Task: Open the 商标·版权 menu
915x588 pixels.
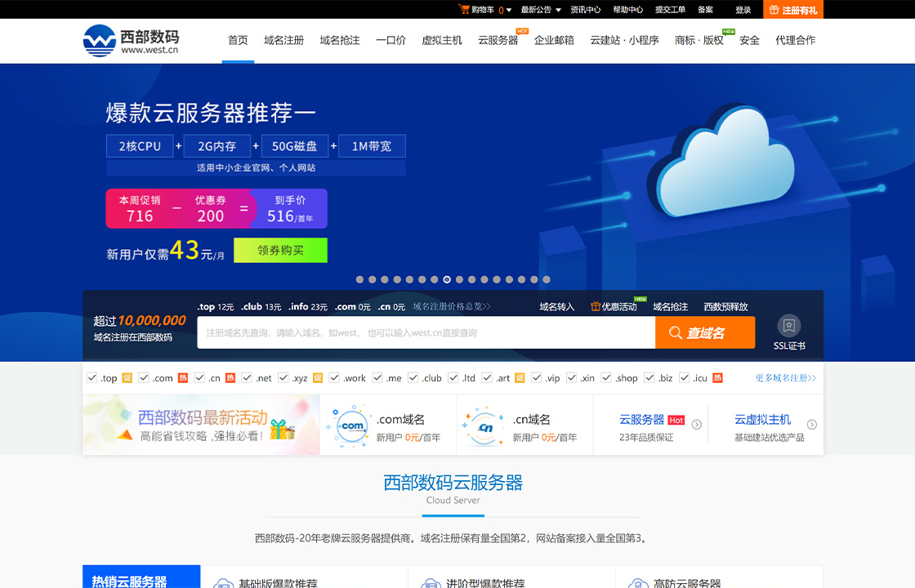Action: point(699,40)
